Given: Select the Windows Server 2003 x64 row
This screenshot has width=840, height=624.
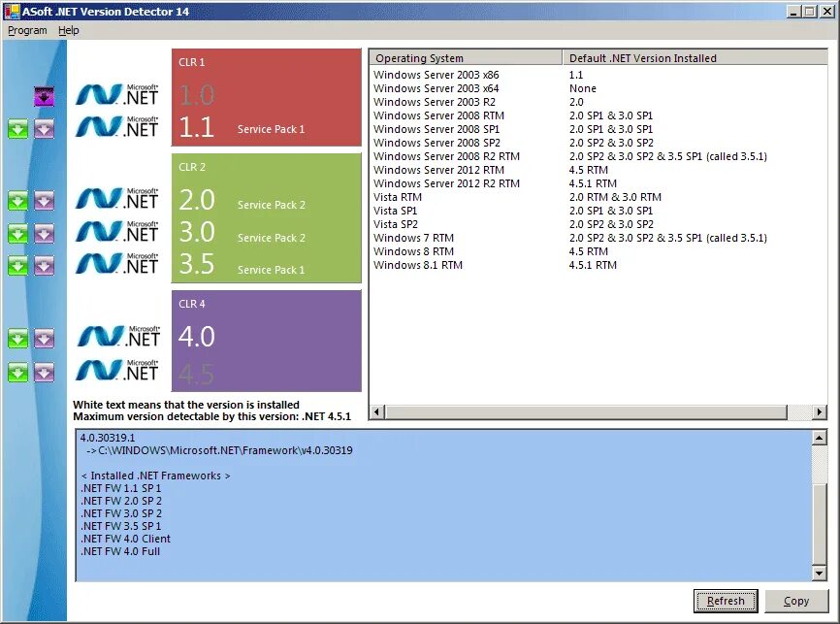Looking at the screenshot, I should pyautogui.click(x=598, y=88).
